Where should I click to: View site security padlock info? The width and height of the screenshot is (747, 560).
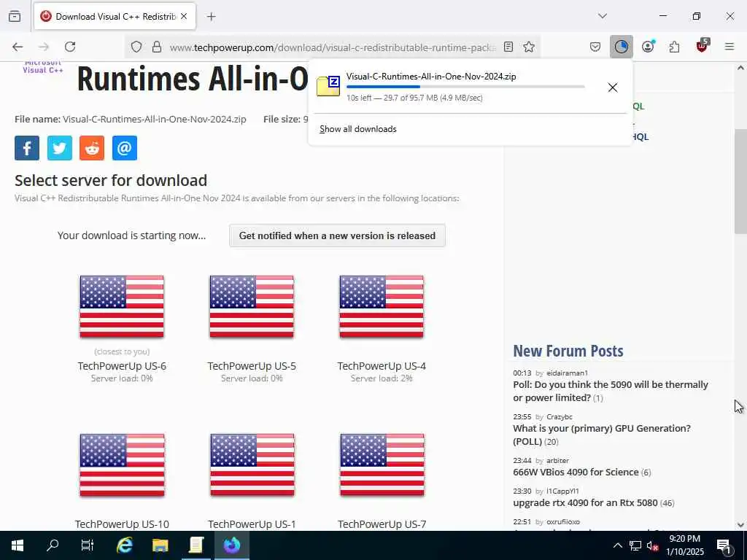157,47
